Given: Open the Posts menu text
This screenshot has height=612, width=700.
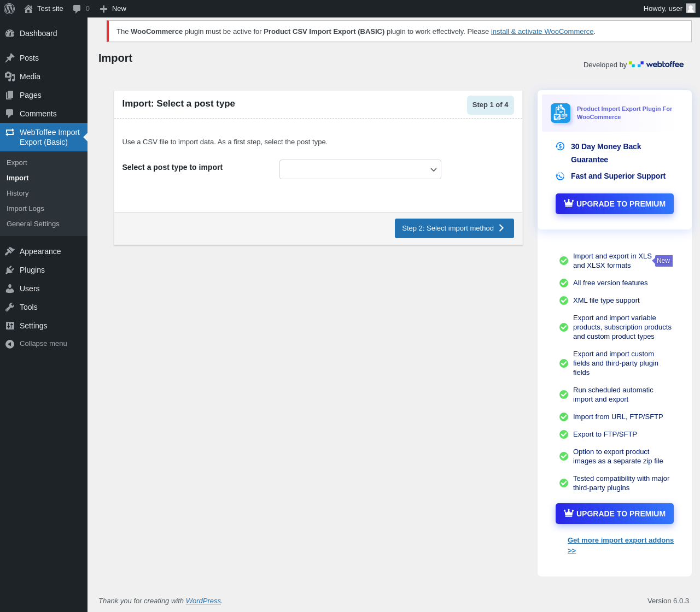Looking at the screenshot, I should coord(29,58).
